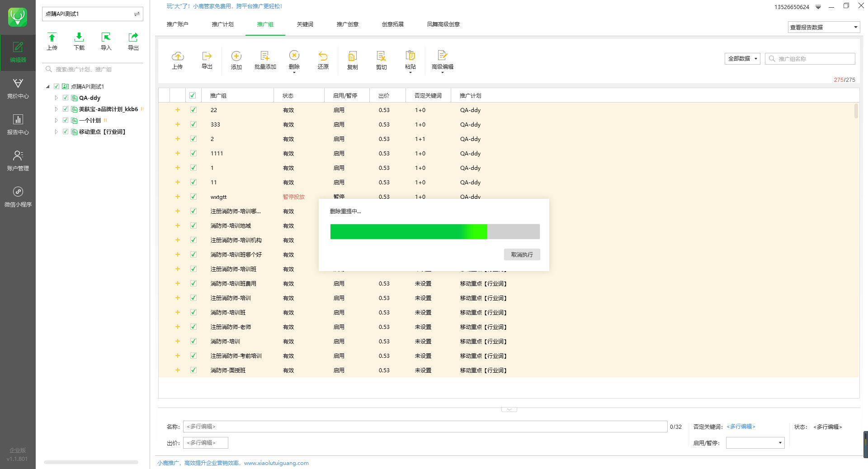The width and height of the screenshot is (868, 469).
Task: Switch to the 推广创意 tab
Action: point(348,24)
